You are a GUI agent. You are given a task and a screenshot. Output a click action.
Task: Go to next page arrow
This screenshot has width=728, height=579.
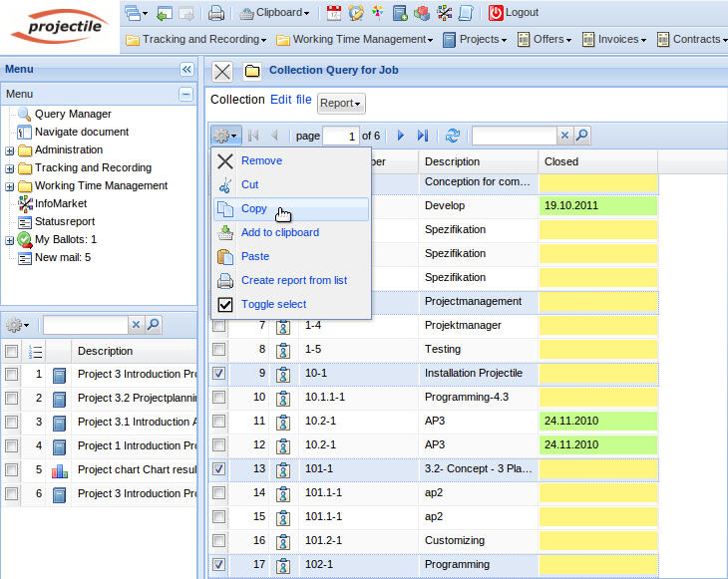(401, 136)
